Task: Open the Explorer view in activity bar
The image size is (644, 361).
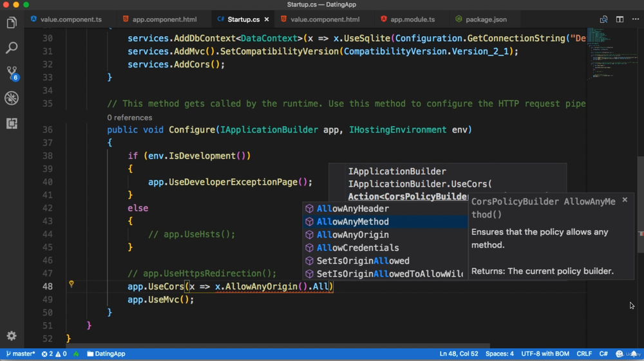Action: click(12, 23)
